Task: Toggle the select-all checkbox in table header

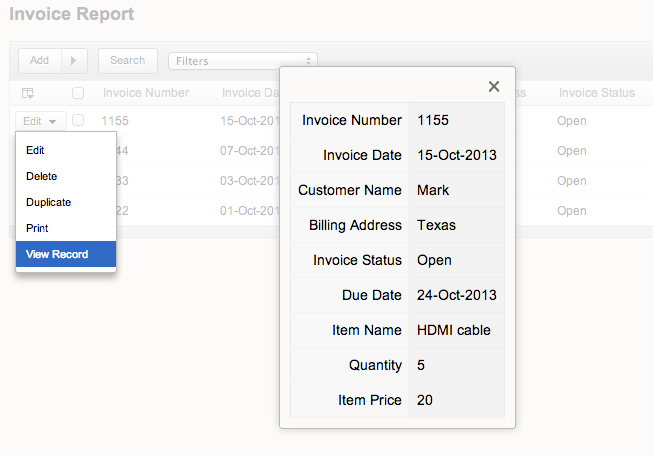Action: pos(78,93)
